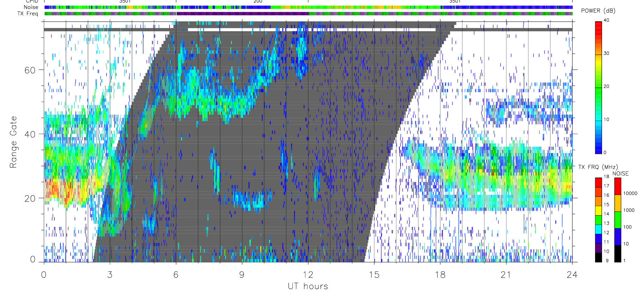The image size is (644, 297).
Task: Click the Range Gate axis title
Action: [13, 142]
